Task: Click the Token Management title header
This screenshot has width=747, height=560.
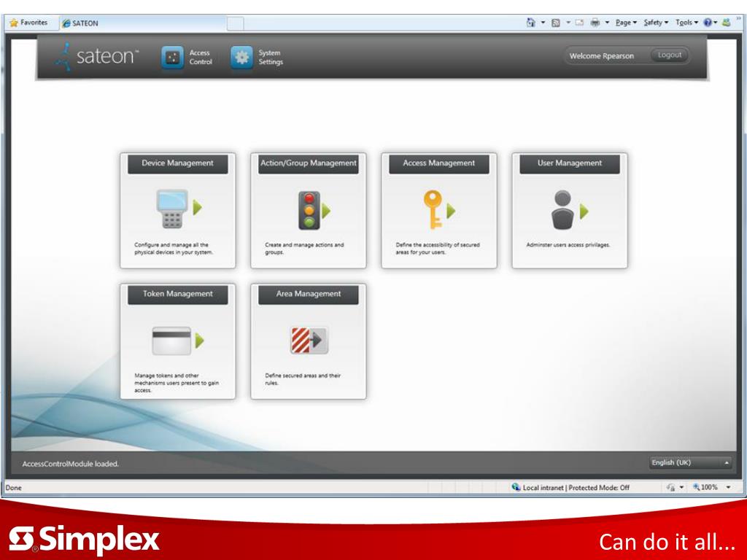Action: point(178,295)
